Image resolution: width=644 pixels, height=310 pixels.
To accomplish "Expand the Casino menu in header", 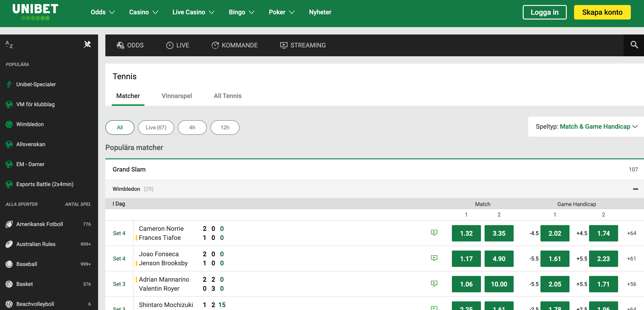I will pos(144,12).
